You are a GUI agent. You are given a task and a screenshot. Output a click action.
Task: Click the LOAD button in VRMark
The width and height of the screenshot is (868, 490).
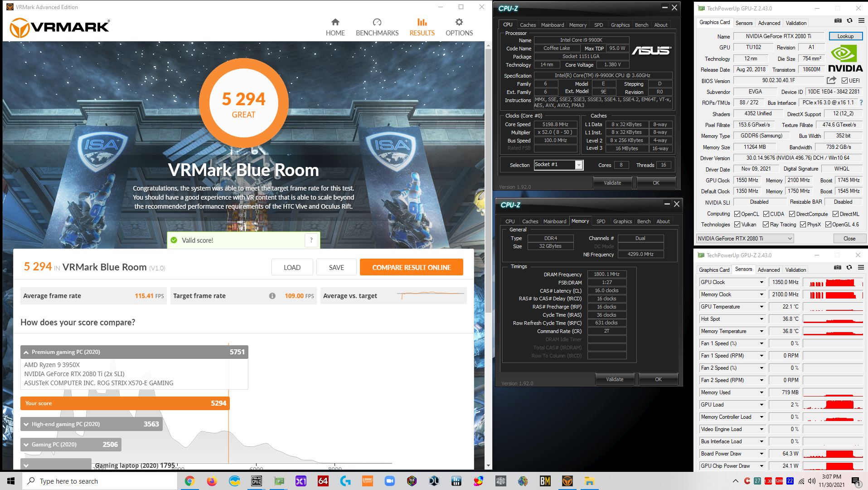(292, 267)
